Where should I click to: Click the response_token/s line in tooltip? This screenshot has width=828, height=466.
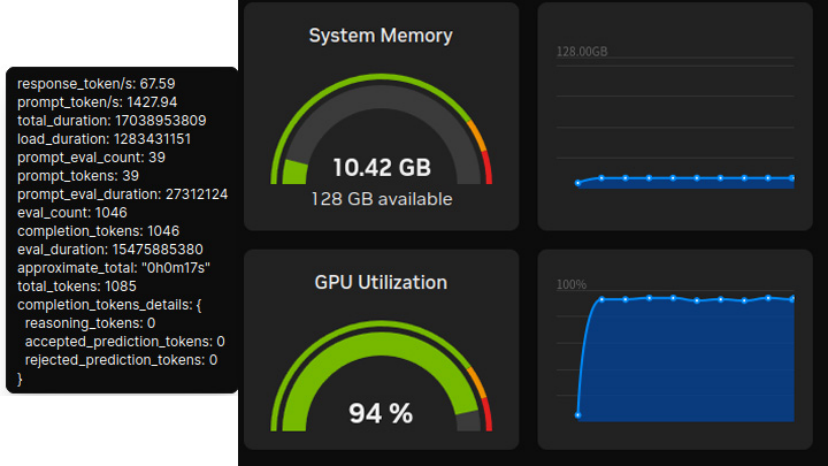click(96, 84)
